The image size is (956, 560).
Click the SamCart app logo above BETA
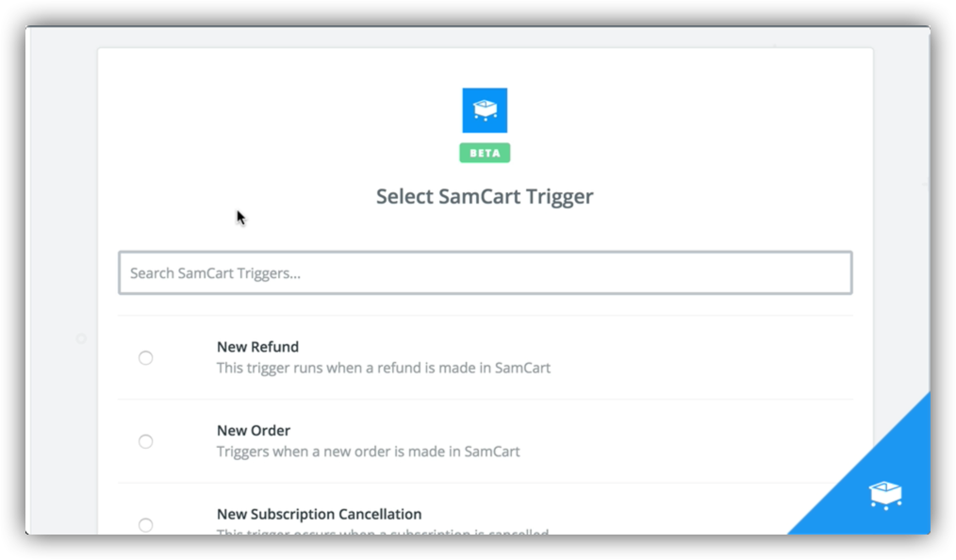tap(485, 110)
